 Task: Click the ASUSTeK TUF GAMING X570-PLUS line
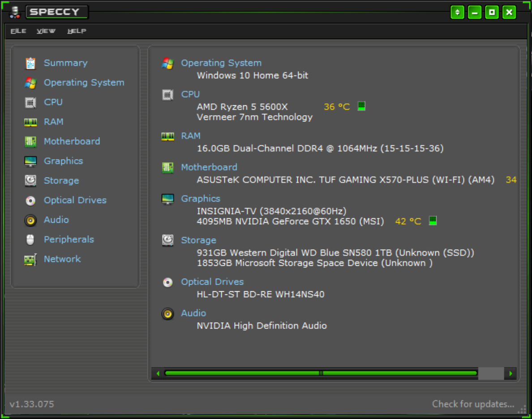[346, 180]
